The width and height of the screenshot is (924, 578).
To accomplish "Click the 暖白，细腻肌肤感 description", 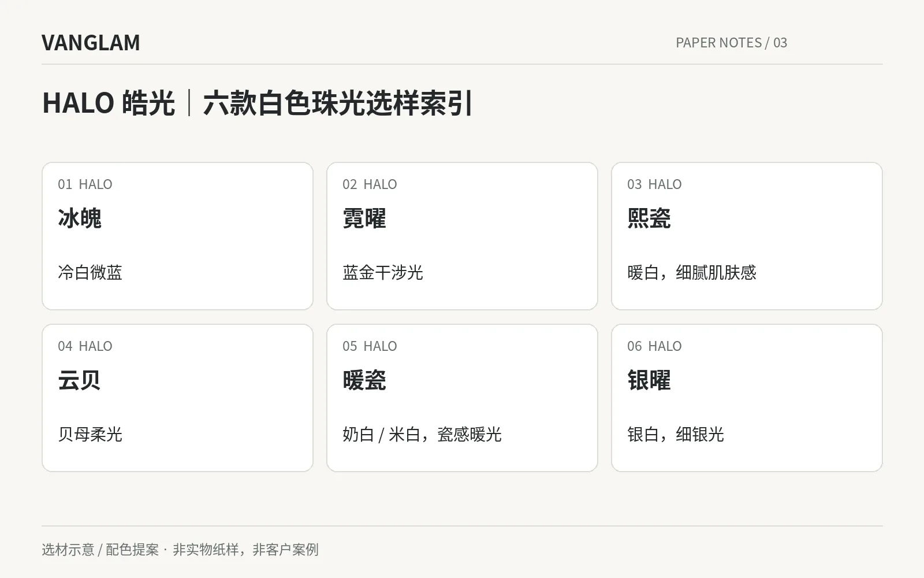I will pos(692,272).
